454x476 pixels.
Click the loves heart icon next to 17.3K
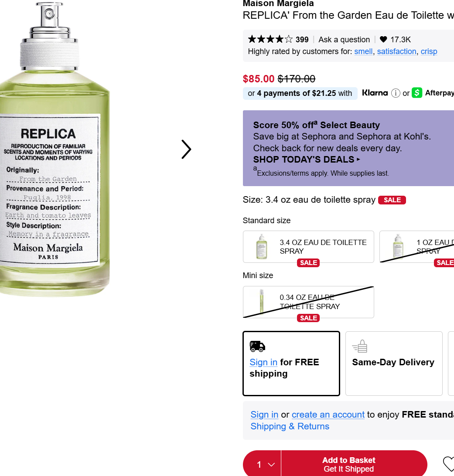click(x=383, y=39)
